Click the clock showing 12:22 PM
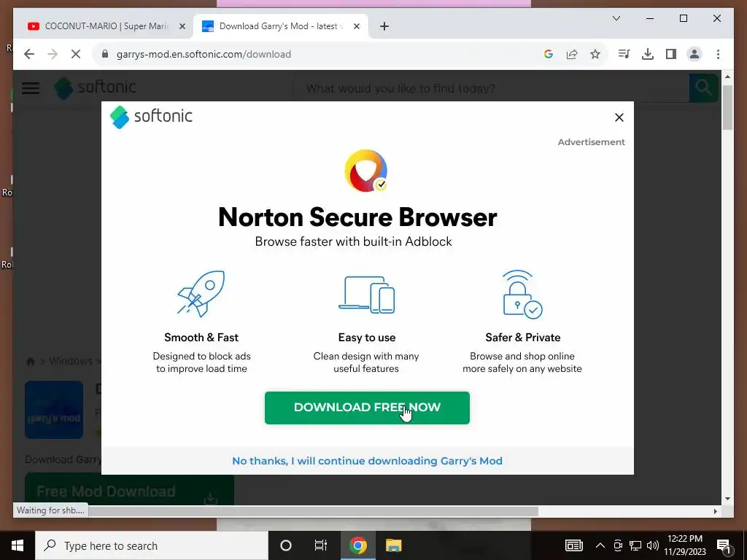 click(x=685, y=545)
